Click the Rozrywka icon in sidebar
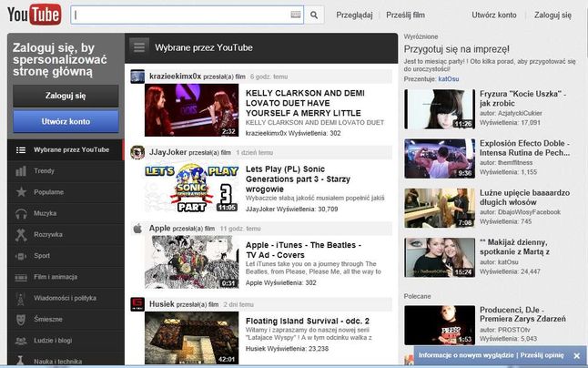This screenshot has height=368, width=588. (x=21, y=234)
